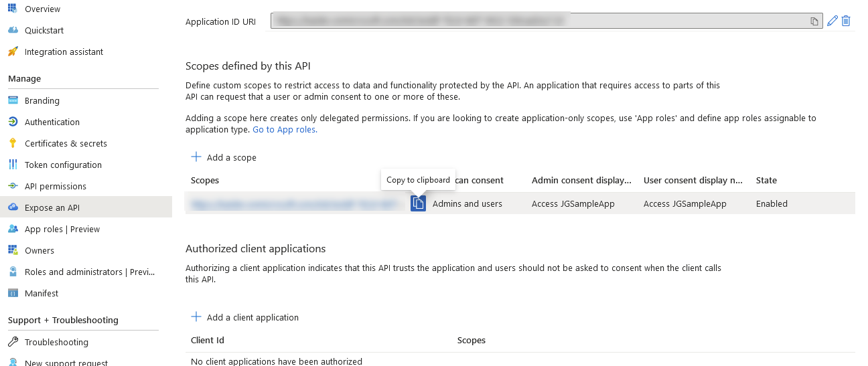This screenshot has width=868, height=366.
Task: Copy the Application ID URI to clipboard
Action: pyautogui.click(x=814, y=21)
